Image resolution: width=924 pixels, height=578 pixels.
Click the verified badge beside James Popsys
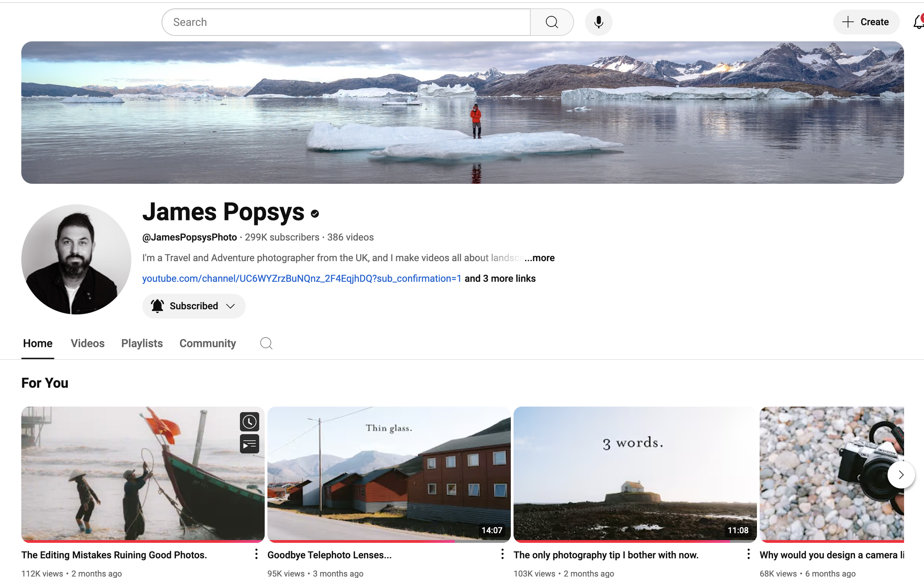click(x=315, y=214)
